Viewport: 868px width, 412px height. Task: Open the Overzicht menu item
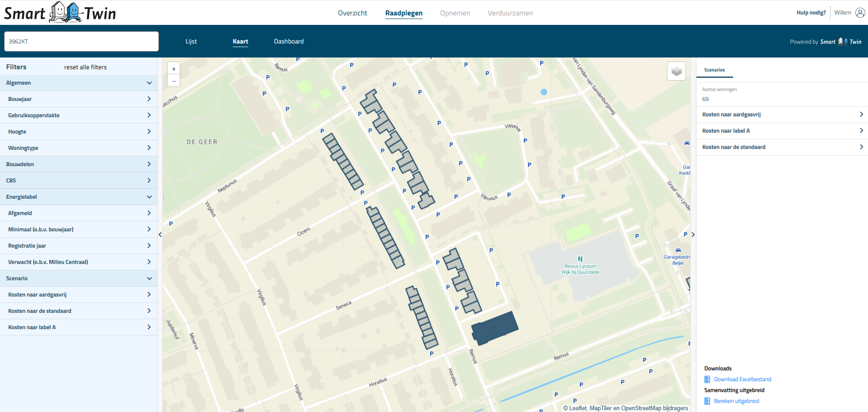tap(352, 13)
